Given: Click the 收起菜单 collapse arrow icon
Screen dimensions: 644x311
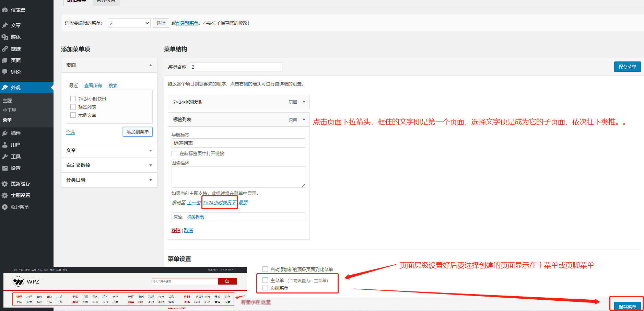Looking at the screenshot, I should click(5, 207).
